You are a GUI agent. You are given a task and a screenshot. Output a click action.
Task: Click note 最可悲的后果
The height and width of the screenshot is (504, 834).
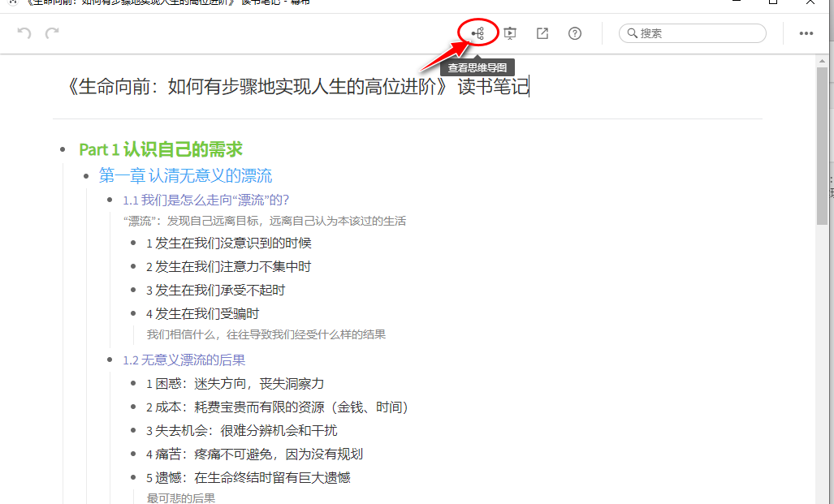(181, 498)
